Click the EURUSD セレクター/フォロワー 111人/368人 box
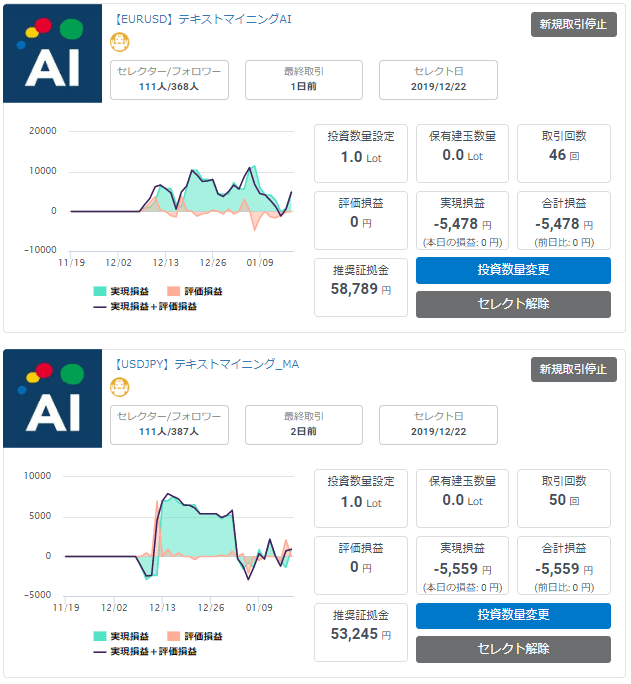The height and width of the screenshot is (684, 631). pyautogui.click(x=169, y=80)
